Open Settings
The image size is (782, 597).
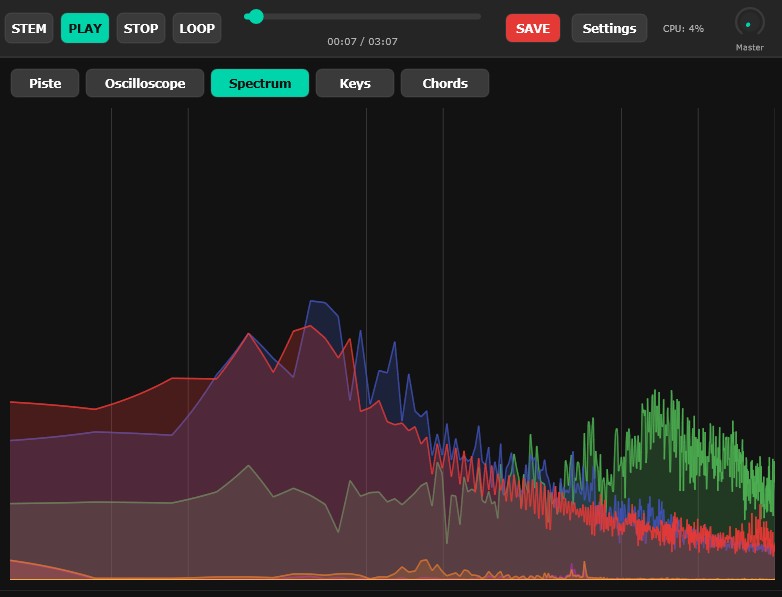click(609, 28)
